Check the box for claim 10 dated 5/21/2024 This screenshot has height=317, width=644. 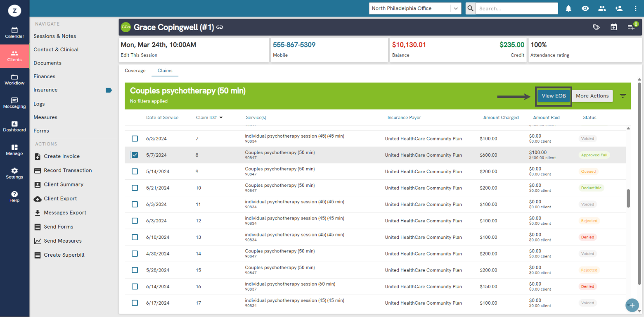point(135,188)
